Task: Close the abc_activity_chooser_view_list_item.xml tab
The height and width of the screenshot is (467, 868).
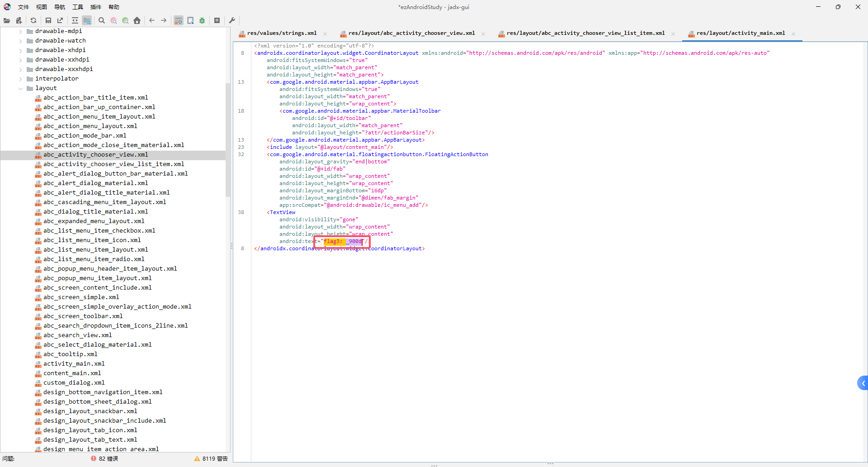Action: (x=673, y=33)
